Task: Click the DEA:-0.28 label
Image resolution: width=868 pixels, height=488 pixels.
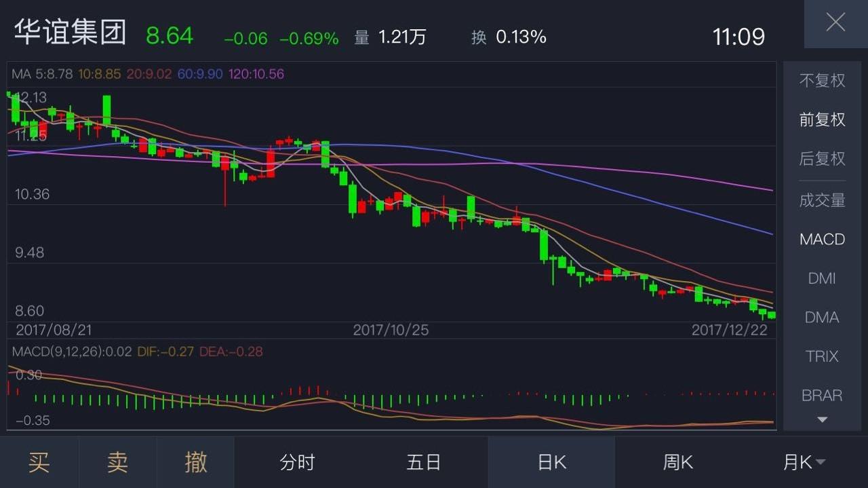Action: [231, 352]
